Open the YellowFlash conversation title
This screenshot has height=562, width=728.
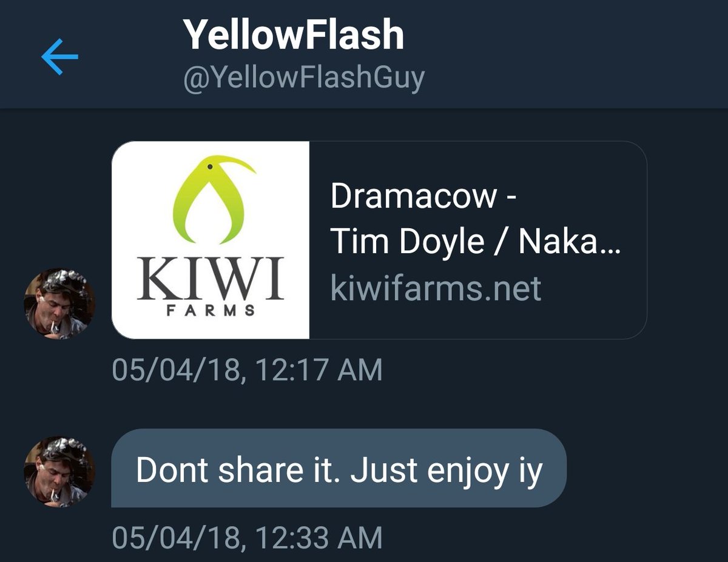(x=294, y=34)
